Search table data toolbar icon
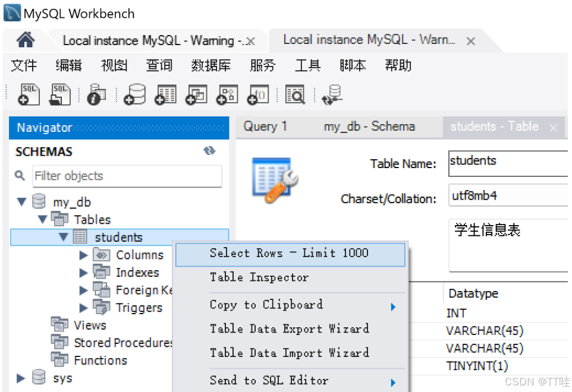Image resolution: width=572 pixels, height=392 pixels. pos(295,94)
